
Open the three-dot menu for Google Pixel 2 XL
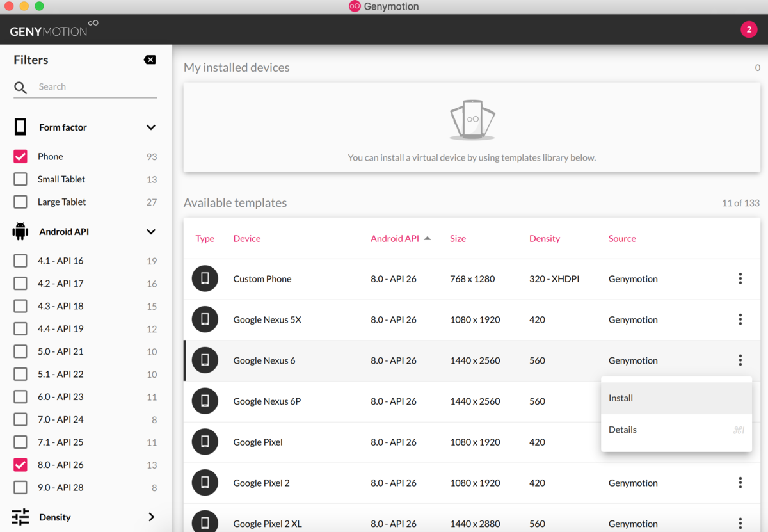740,523
